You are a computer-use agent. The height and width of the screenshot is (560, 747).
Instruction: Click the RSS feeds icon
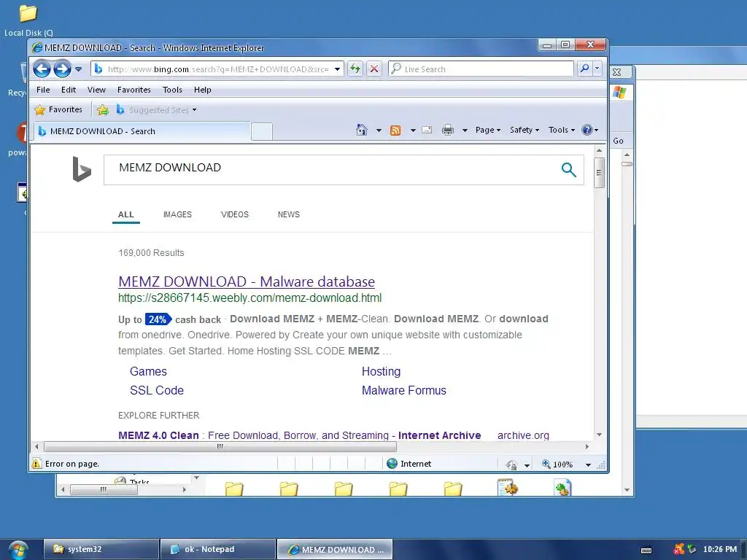[x=395, y=130]
